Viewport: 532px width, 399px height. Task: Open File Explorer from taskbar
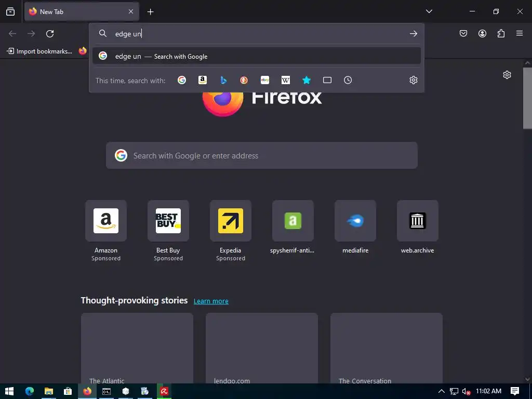pos(49,391)
